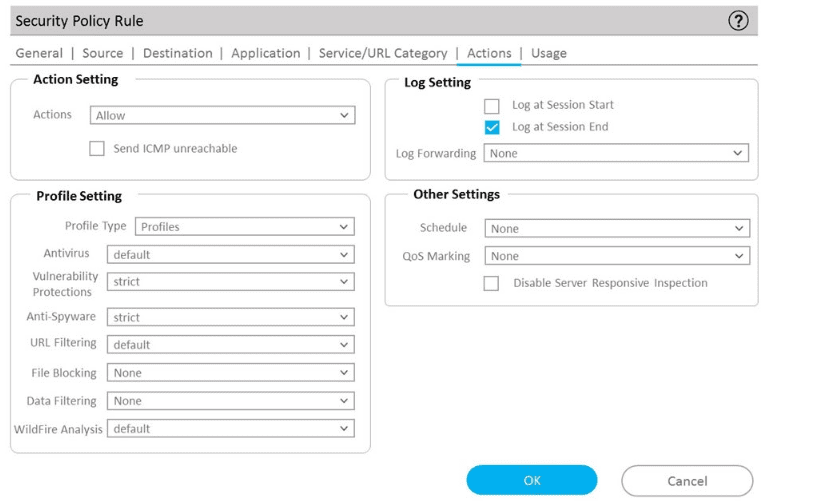816x501 pixels.
Task: Expand the Vulnerability Protections dropdown
Action: [230, 282]
